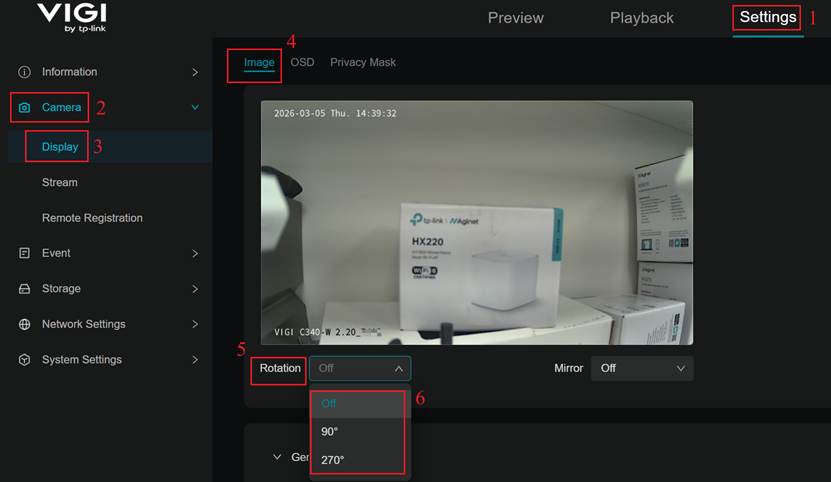
Task: Choose 270° rotation option
Action: click(x=358, y=460)
